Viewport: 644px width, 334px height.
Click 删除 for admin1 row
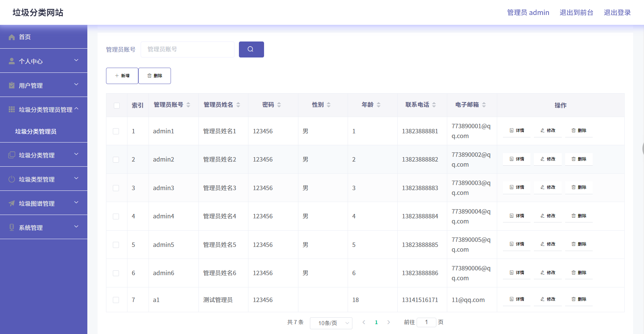pyautogui.click(x=579, y=131)
